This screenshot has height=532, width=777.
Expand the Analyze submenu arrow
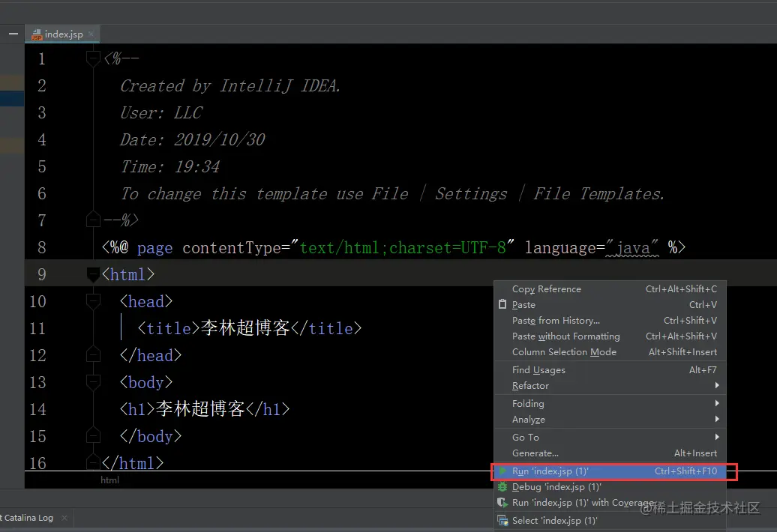click(x=717, y=419)
